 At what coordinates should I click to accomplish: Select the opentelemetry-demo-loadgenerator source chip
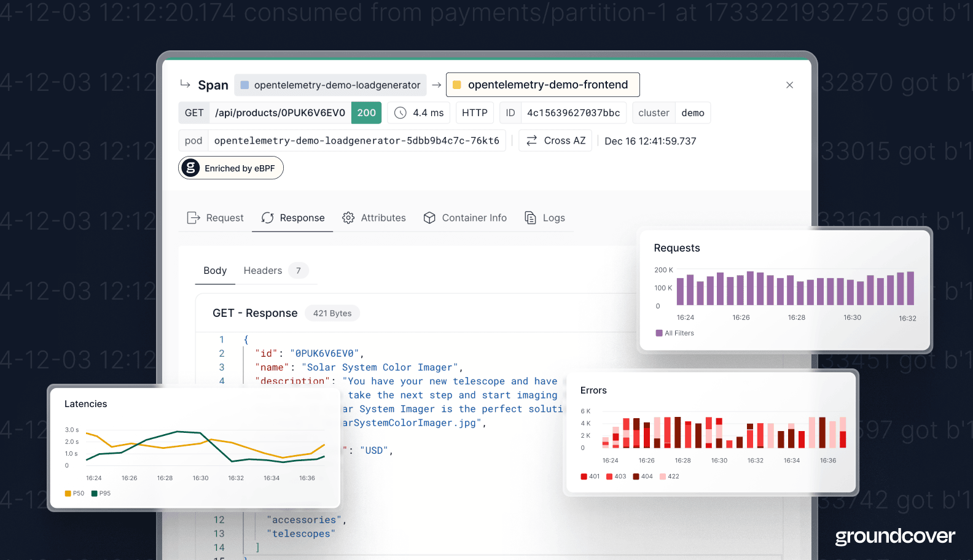[x=330, y=85]
